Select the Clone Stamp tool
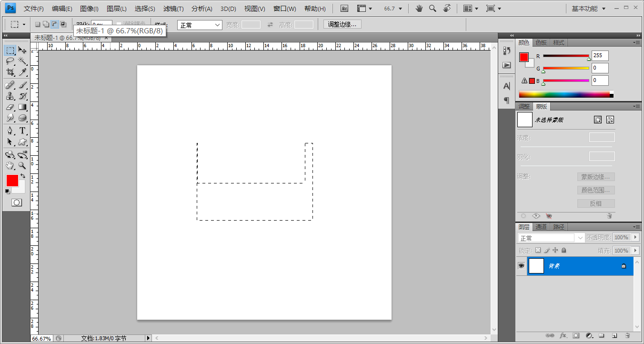The height and width of the screenshot is (344, 644). pos(10,96)
